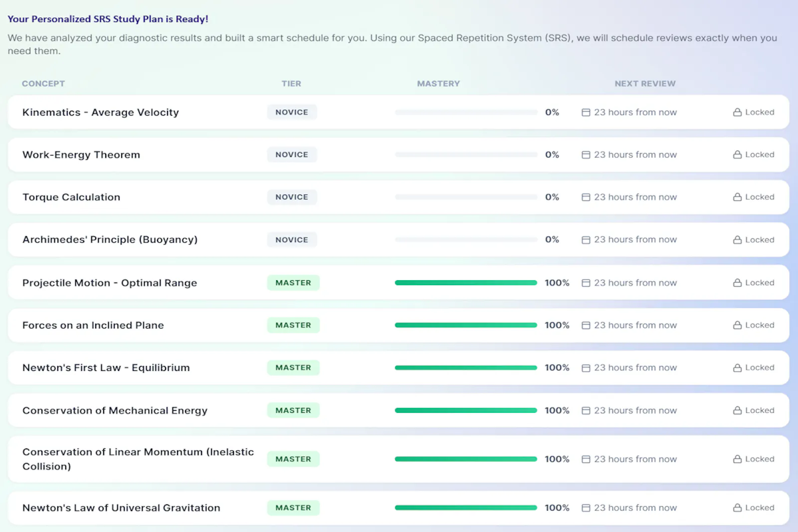
Task: Click the CONCEPT column header
Action: click(x=43, y=84)
